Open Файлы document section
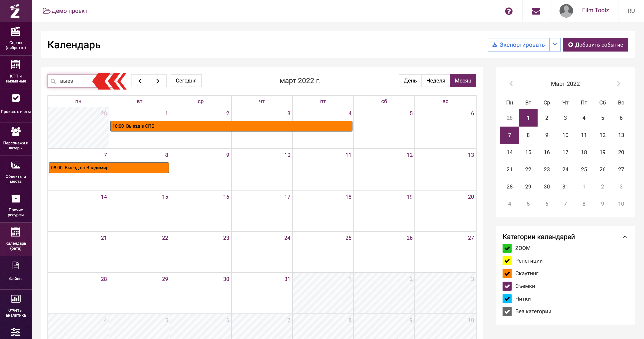The width and height of the screenshot is (644, 339). pos(16,273)
